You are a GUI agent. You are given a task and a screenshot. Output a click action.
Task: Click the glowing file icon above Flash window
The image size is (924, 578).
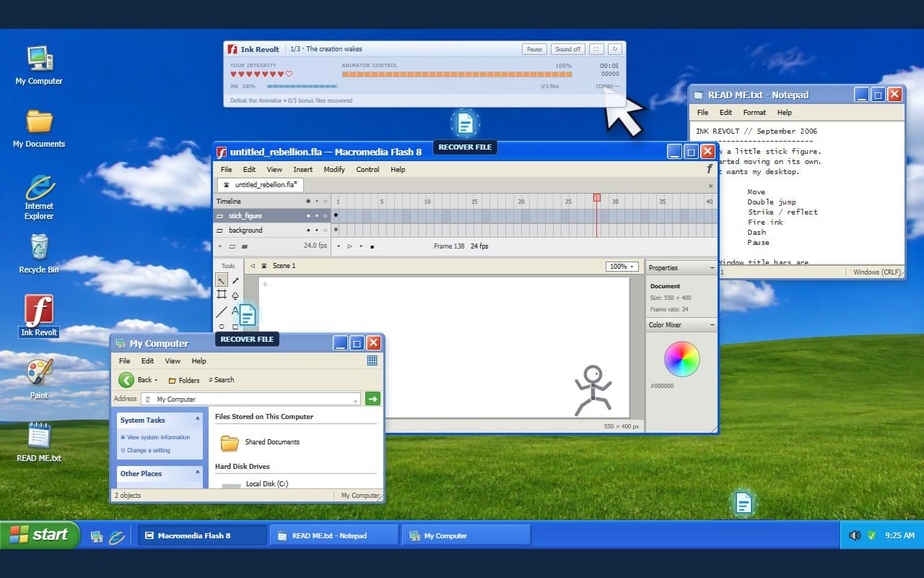pos(465,124)
